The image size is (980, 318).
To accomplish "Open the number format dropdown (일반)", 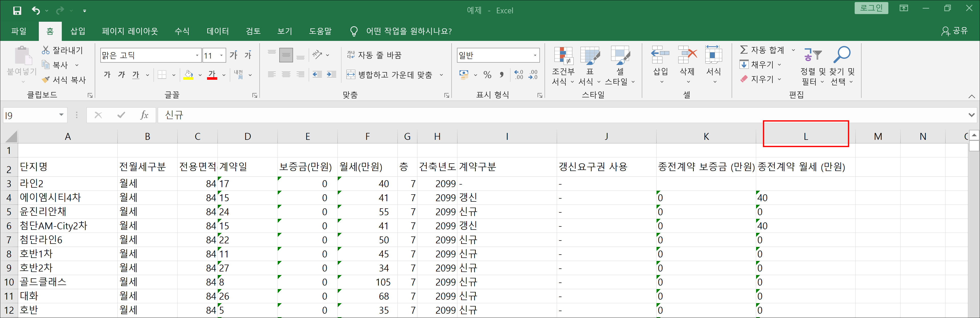I will click(x=535, y=56).
